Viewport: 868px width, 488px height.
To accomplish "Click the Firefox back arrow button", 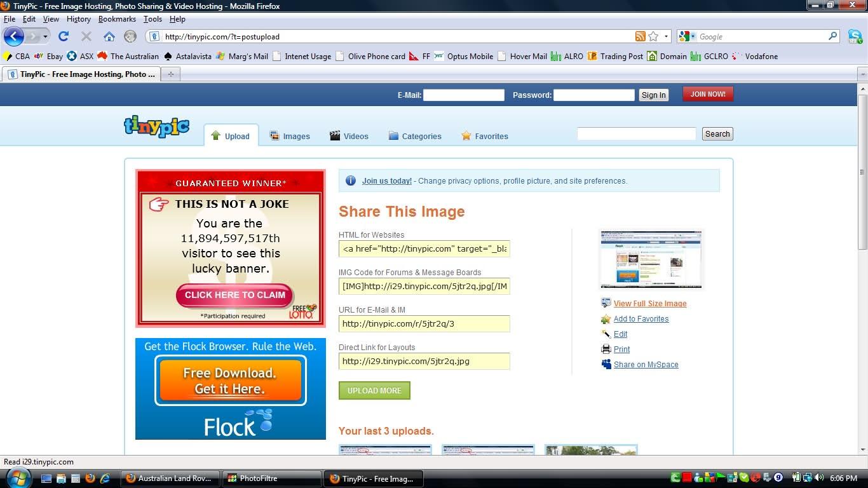I will click(14, 36).
